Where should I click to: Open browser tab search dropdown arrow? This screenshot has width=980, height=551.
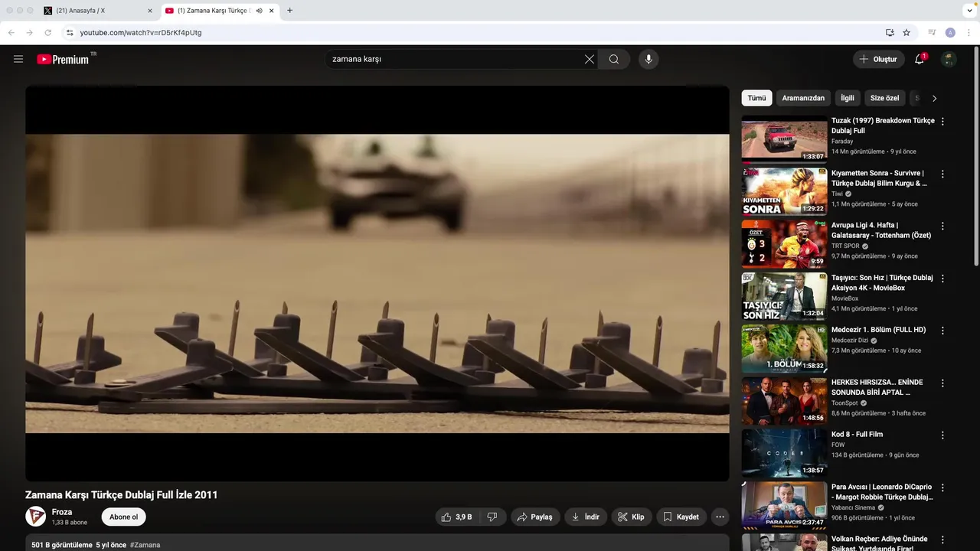(x=969, y=11)
